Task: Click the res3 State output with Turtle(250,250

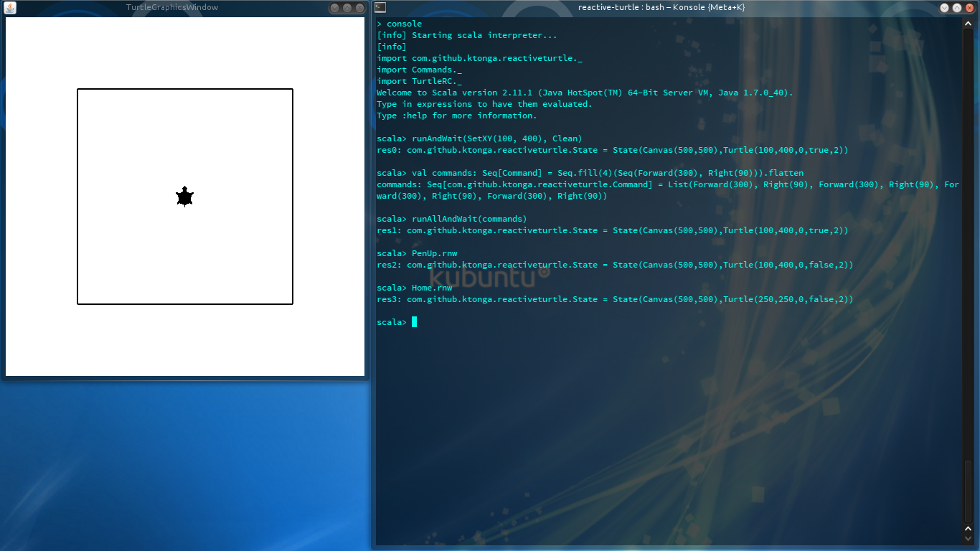Action: (x=615, y=299)
